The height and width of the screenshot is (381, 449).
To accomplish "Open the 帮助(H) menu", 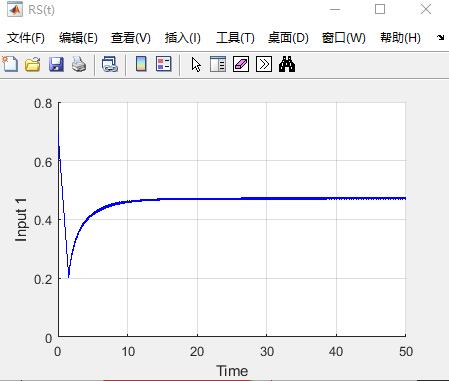I will (x=400, y=38).
